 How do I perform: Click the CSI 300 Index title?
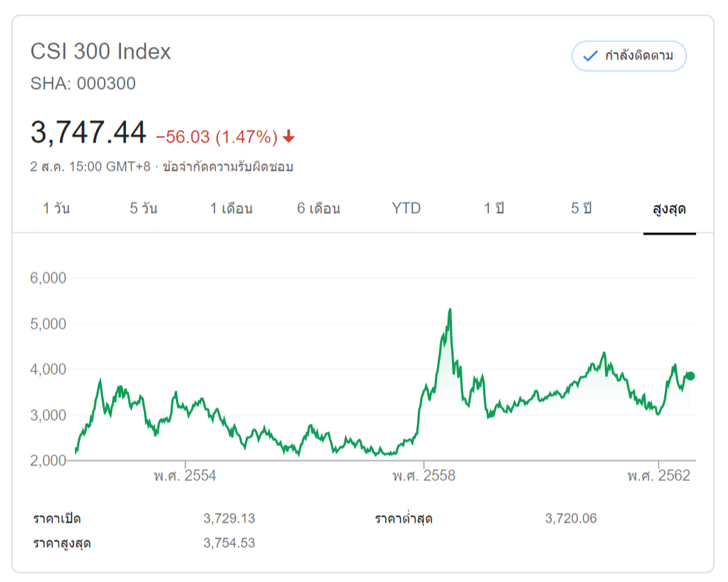coord(100,51)
